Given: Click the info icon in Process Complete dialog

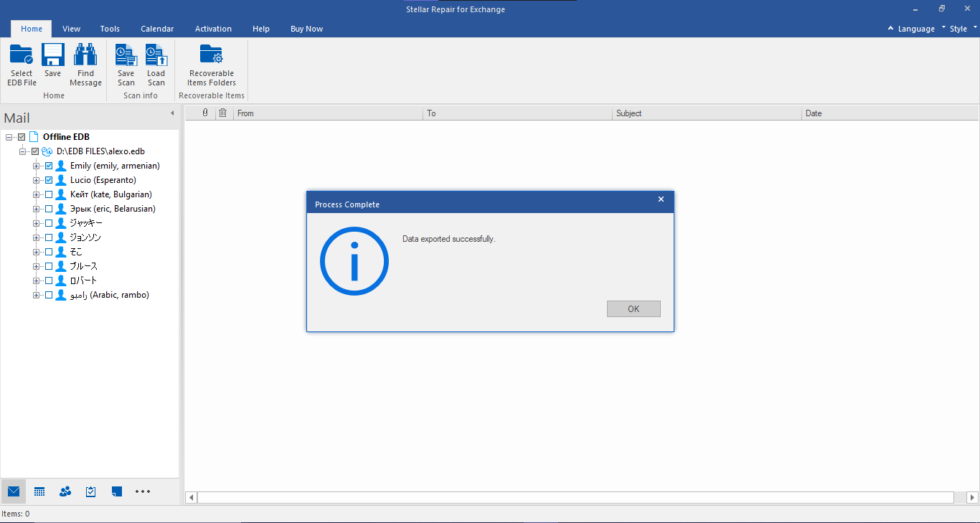Looking at the screenshot, I should click(354, 261).
